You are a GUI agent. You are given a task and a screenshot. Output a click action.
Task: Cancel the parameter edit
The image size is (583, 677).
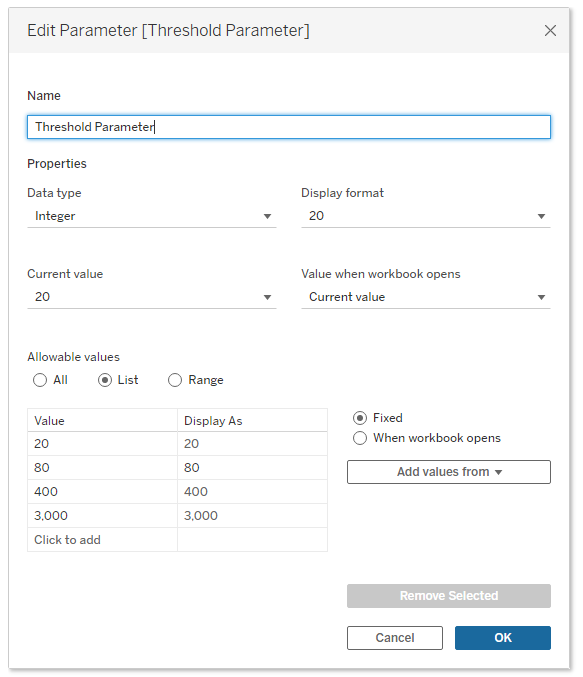[x=395, y=638]
